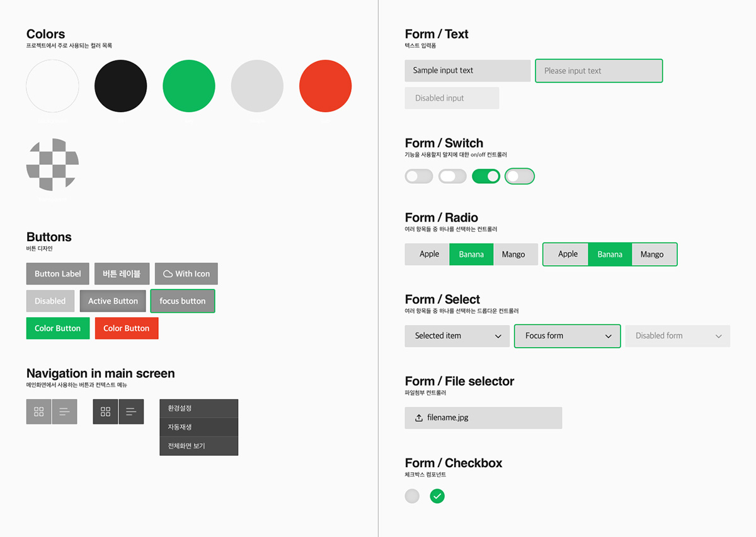Image resolution: width=756 pixels, height=537 pixels.
Task: Select the Mango option in first radio group
Action: [513, 254]
